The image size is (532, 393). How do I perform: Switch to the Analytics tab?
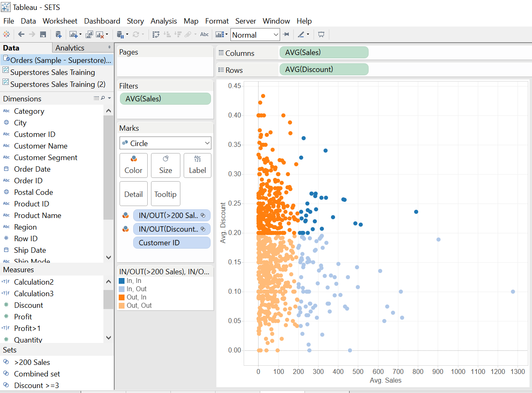tap(70, 48)
